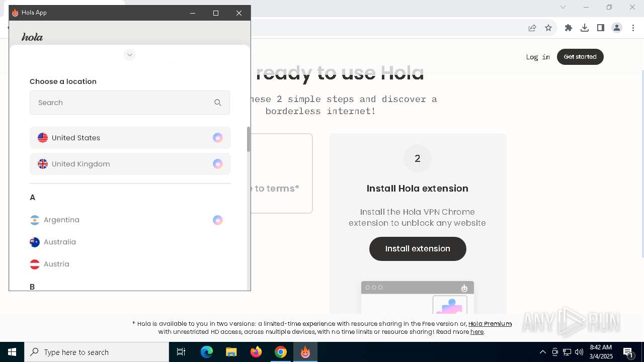Screen dimensions: 644x362
Task: Select United States location
Action: click(130, 138)
